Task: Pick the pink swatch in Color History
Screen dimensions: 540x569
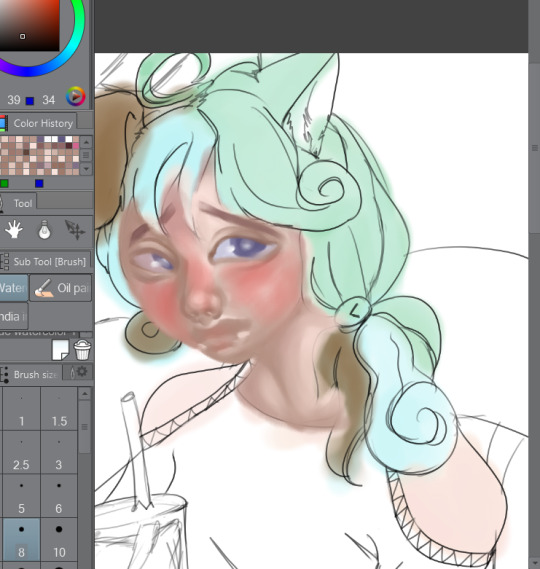Action: pyautogui.click(x=75, y=146)
